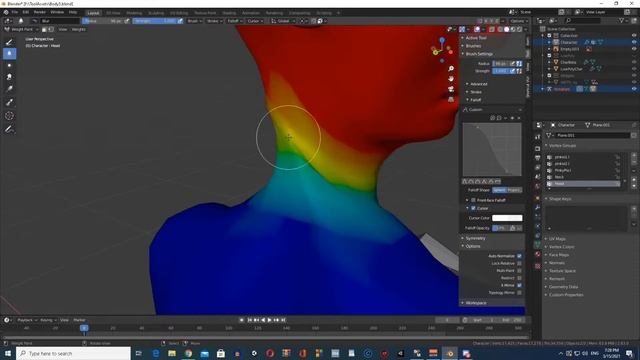Click the Windows taskbar search box

pos(73,353)
